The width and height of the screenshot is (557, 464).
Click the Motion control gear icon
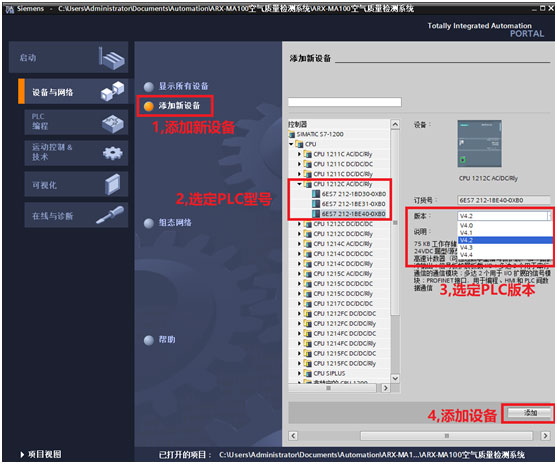pyautogui.click(x=112, y=153)
